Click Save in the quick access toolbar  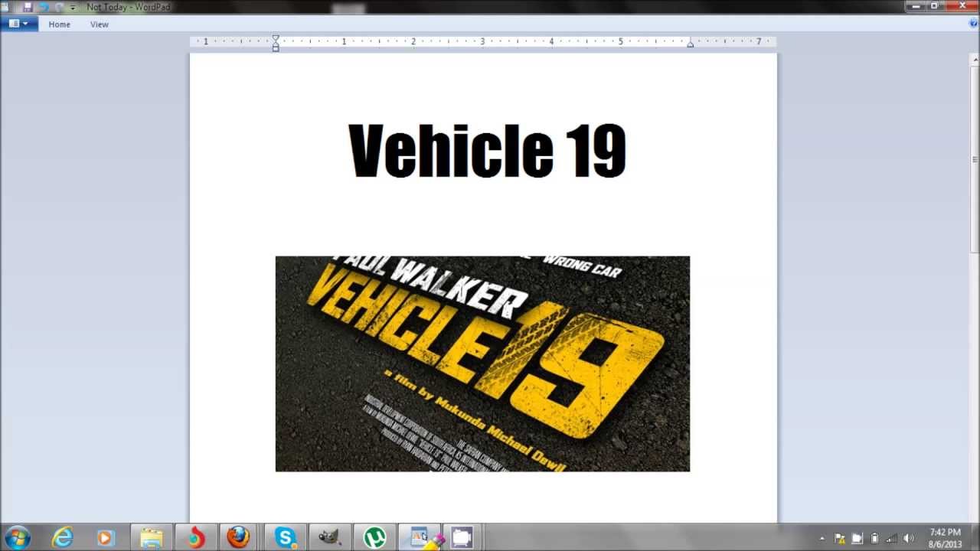pos(28,7)
